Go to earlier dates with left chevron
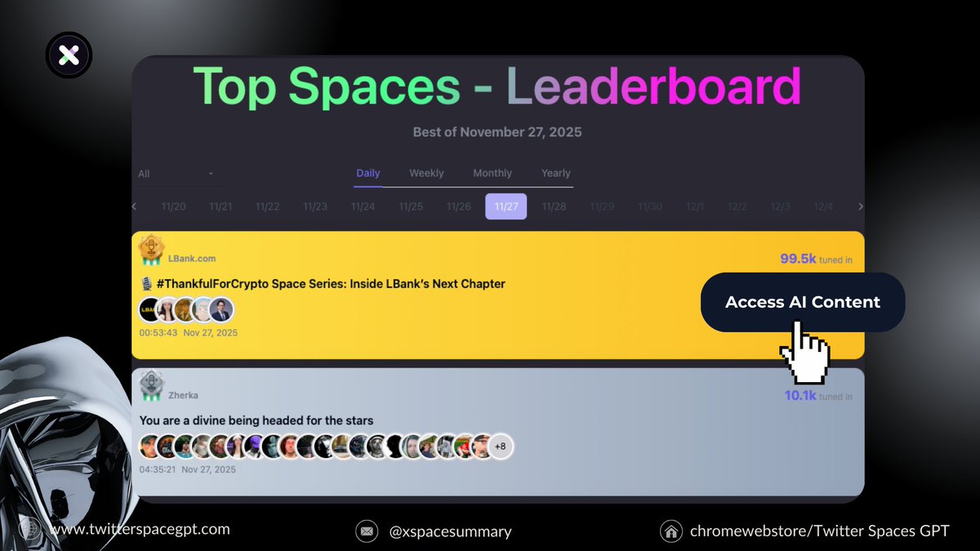The image size is (980, 551). click(135, 207)
